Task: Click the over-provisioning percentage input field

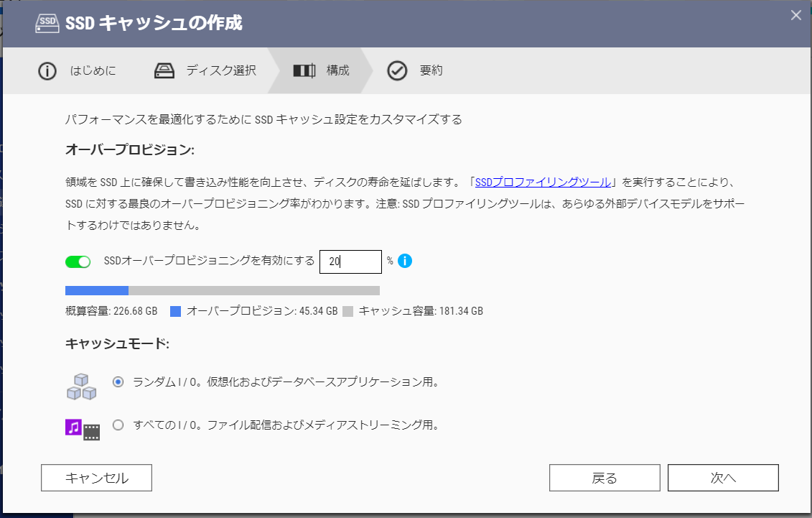Action: (x=350, y=262)
